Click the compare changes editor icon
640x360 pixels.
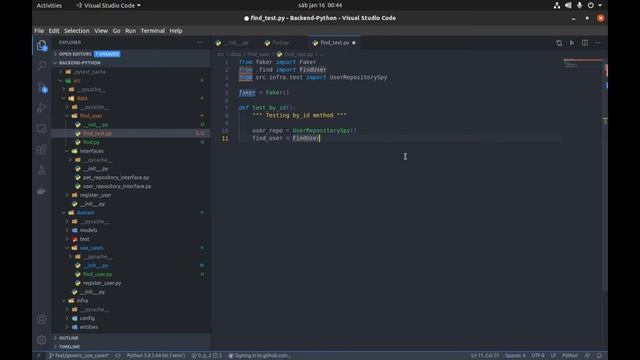point(559,43)
